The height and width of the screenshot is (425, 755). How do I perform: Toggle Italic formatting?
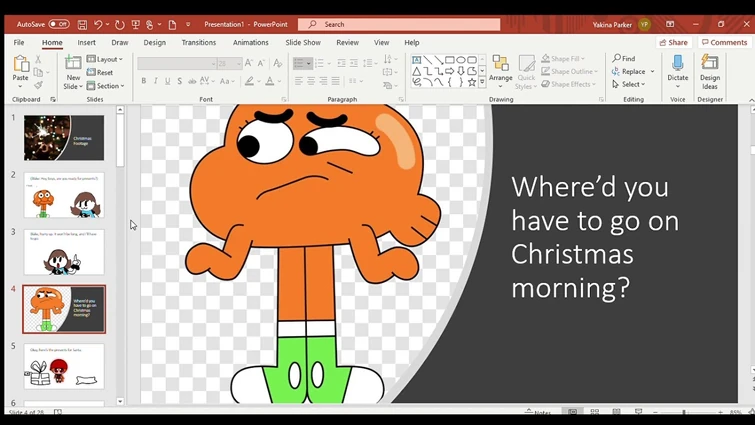156,81
